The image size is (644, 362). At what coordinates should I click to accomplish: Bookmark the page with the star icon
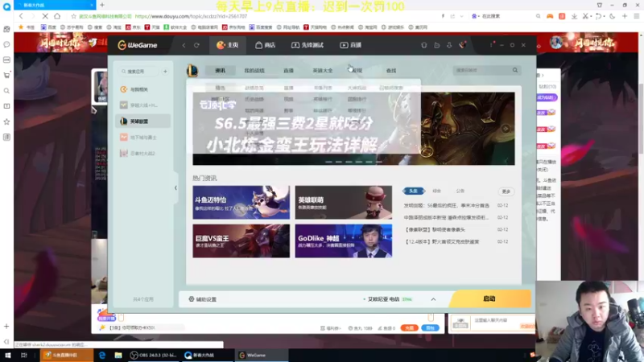(73, 16)
